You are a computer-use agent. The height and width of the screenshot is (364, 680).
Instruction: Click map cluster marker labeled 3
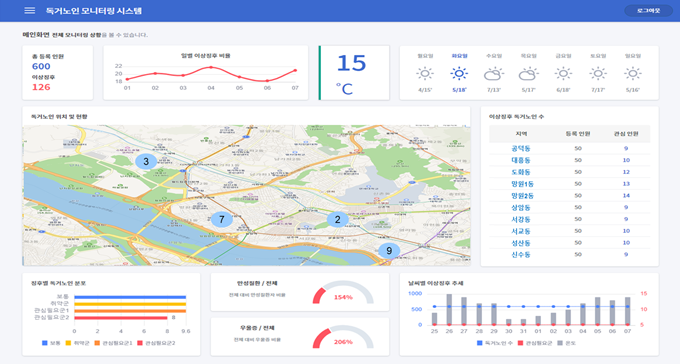146,162
